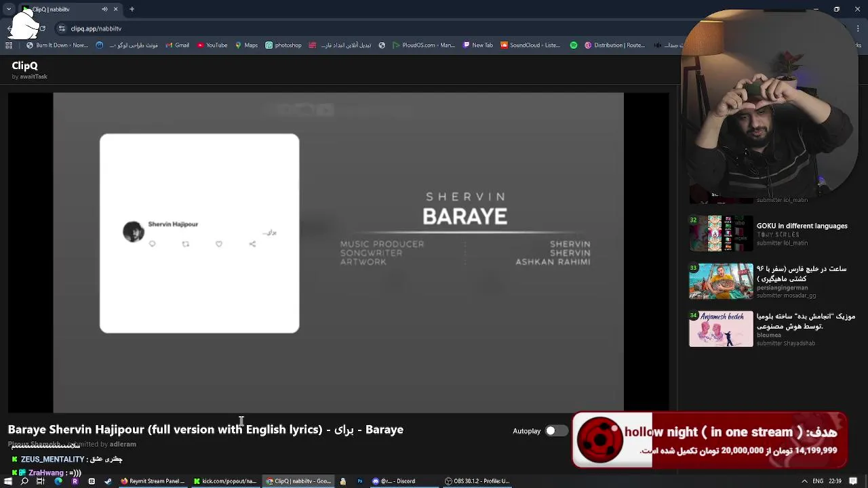868x488 pixels.
Task: Mute the ClipQ tab audio icon
Action: (104, 9)
